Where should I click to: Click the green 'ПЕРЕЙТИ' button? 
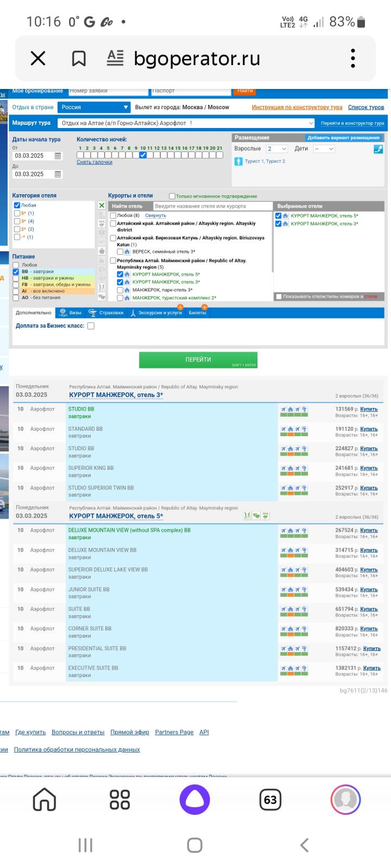(x=198, y=360)
